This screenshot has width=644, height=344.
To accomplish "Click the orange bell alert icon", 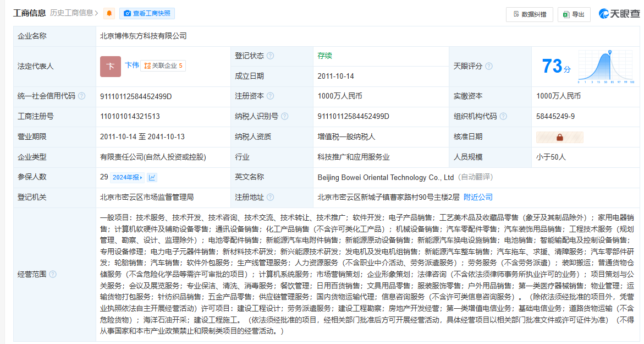I will 109,14.
